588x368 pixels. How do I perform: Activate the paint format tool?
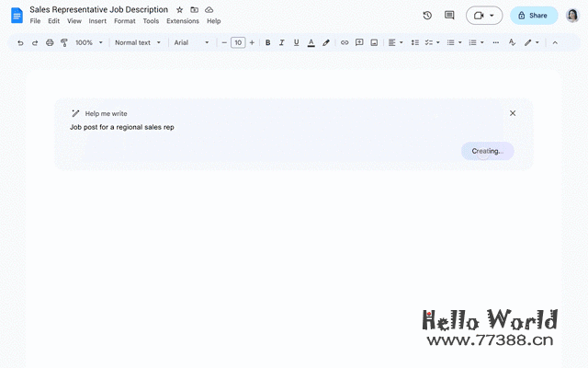pyautogui.click(x=64, y=43)
